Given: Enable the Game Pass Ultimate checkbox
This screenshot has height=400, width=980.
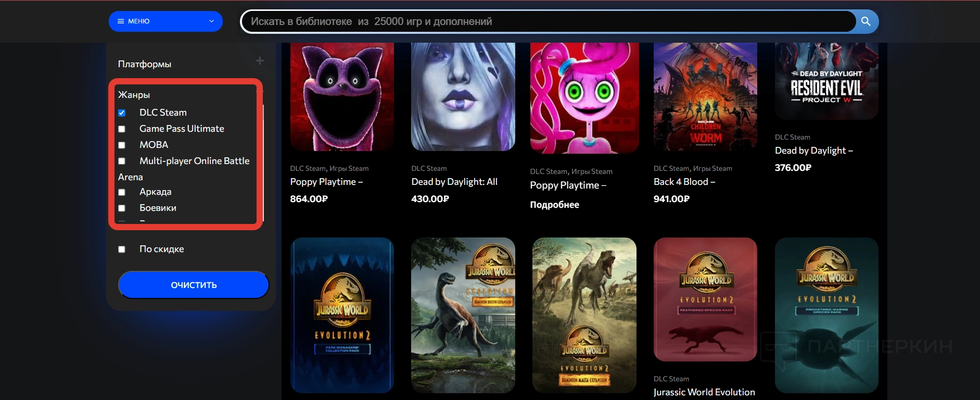Looking at the screenshot, I should click(x=122, y=129).
